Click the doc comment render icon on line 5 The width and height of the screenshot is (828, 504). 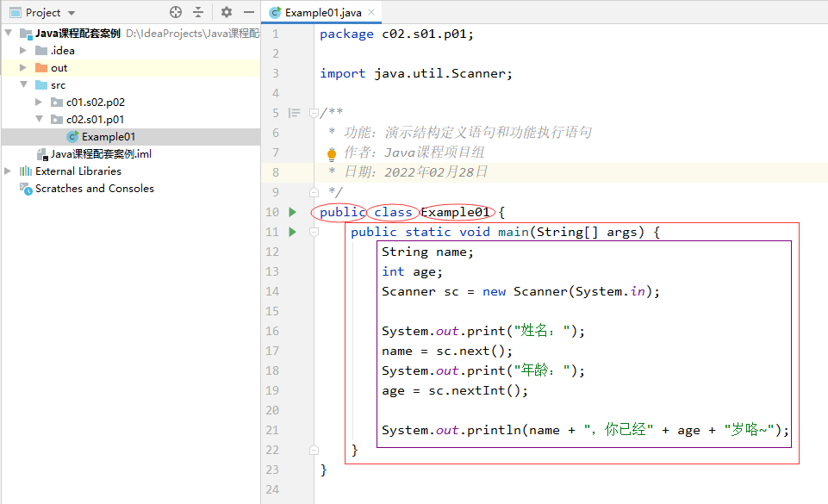click(294, 113)
